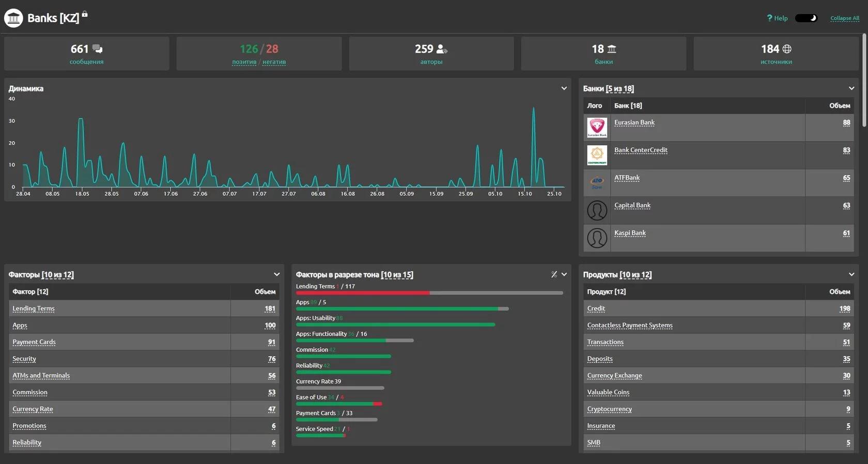This screenshot has height=464, width=868.
Task: Open the Transactions product link
Action: 605,342
